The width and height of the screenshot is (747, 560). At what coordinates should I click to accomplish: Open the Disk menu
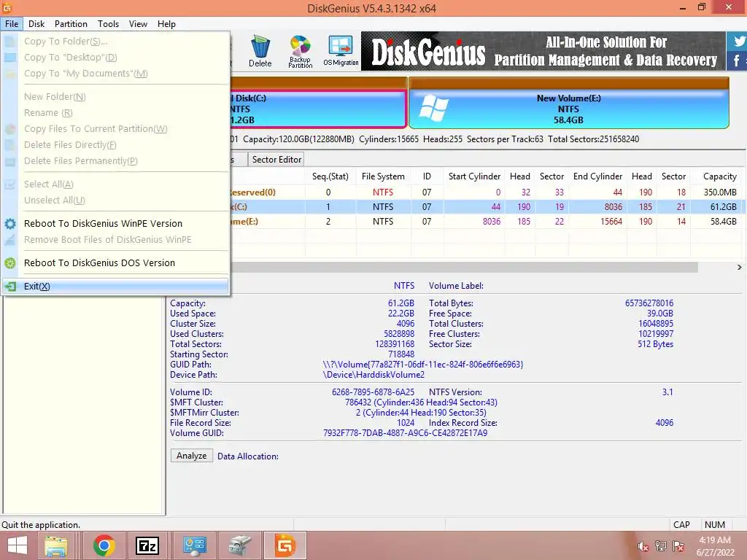click(36, 24)
